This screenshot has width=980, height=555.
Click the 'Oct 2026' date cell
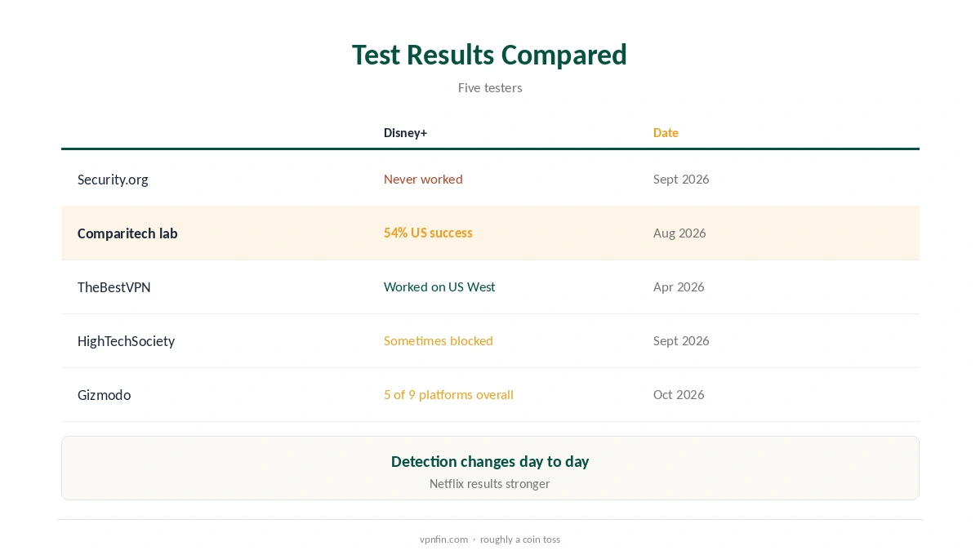679,395
